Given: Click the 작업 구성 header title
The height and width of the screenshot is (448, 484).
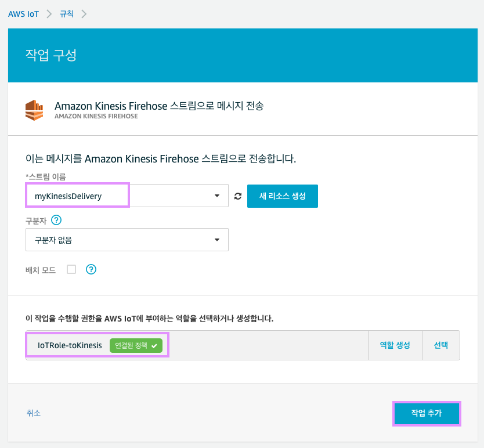Looking at the screenshot, I should pos(51,55).
